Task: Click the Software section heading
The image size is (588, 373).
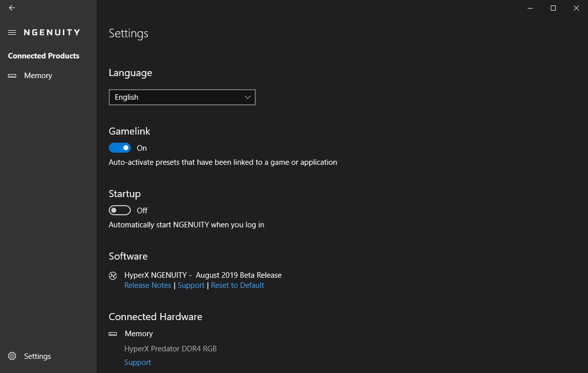Action: [128, 256]
